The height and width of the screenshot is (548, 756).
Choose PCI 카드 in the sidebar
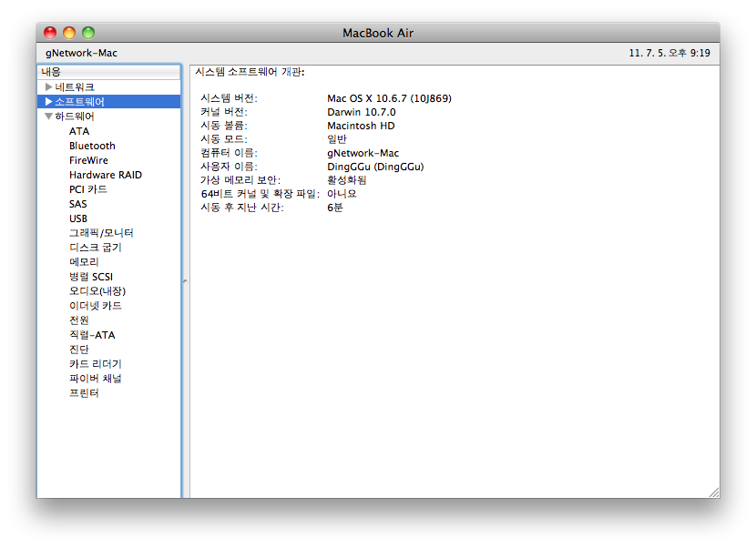point(88,189)
